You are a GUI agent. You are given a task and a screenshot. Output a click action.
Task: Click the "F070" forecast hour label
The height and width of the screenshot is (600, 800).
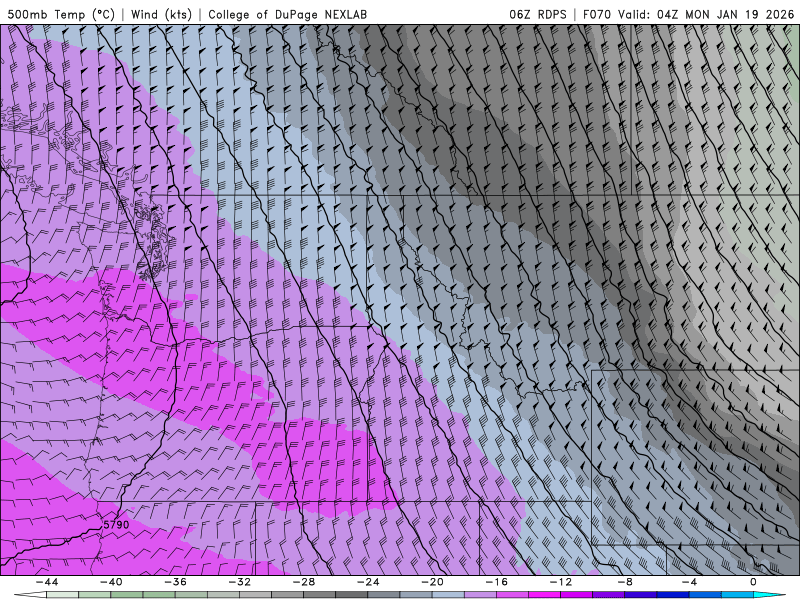596,14
